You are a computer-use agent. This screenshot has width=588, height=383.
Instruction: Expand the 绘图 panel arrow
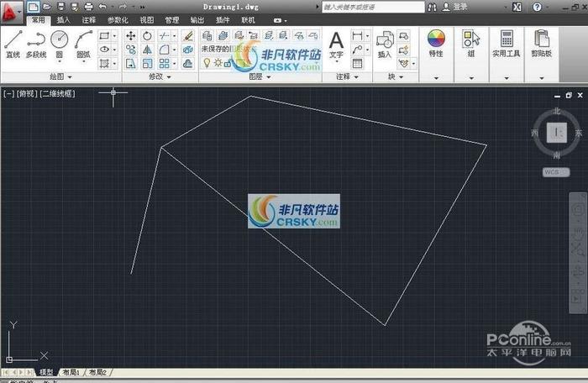(70, 77)
